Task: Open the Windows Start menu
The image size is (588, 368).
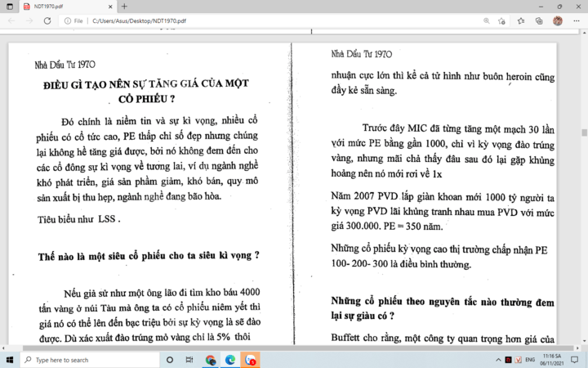Action: [x=10, y=360]
